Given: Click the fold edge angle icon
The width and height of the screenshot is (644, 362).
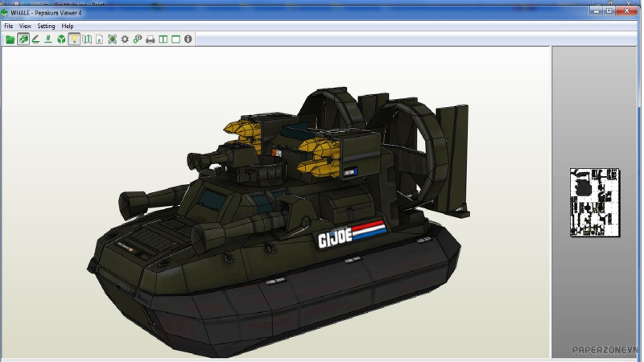Looking at the screenshot, I should coord(35,39).
